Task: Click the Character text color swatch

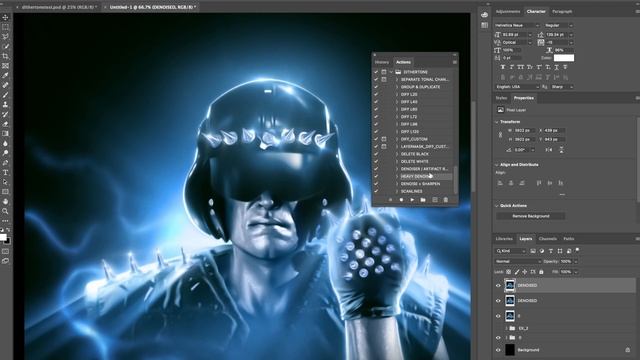Action: (564, 58)
